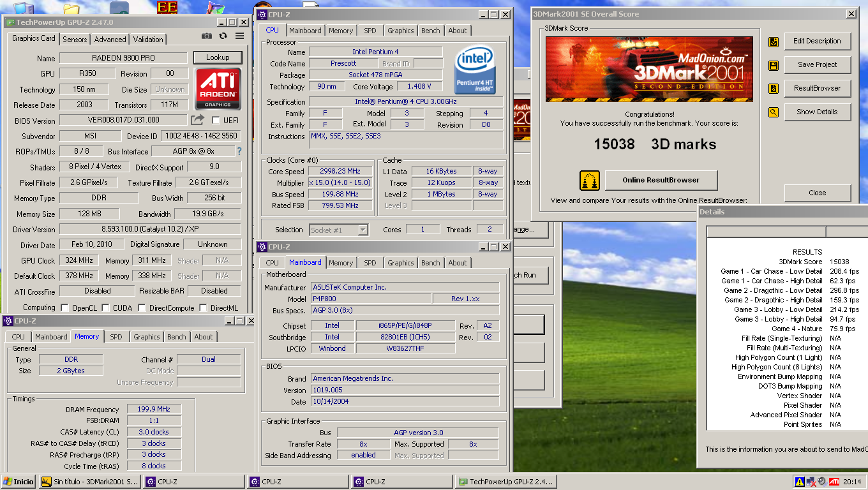Screen dimensions: 868x490
Task: Click the Edit Description document icon
Action: [x=773, y=42]
